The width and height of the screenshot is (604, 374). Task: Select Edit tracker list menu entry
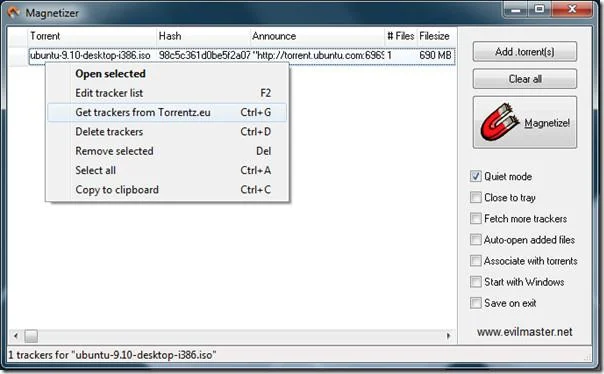(x=167, y=93)
